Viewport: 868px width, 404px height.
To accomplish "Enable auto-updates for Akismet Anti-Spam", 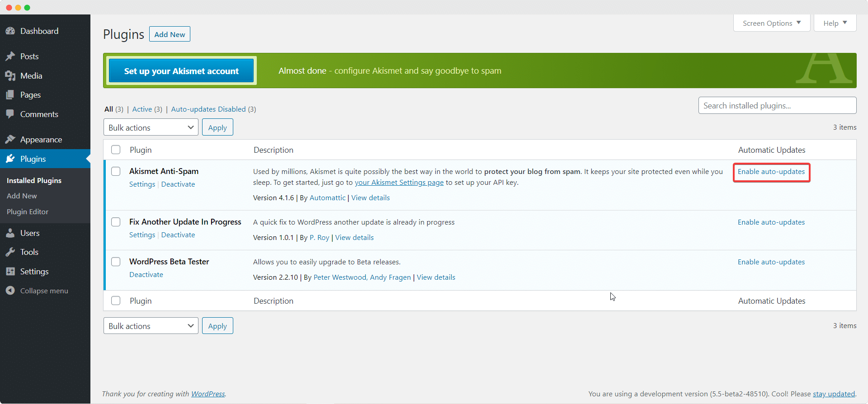I will [771, 172].
